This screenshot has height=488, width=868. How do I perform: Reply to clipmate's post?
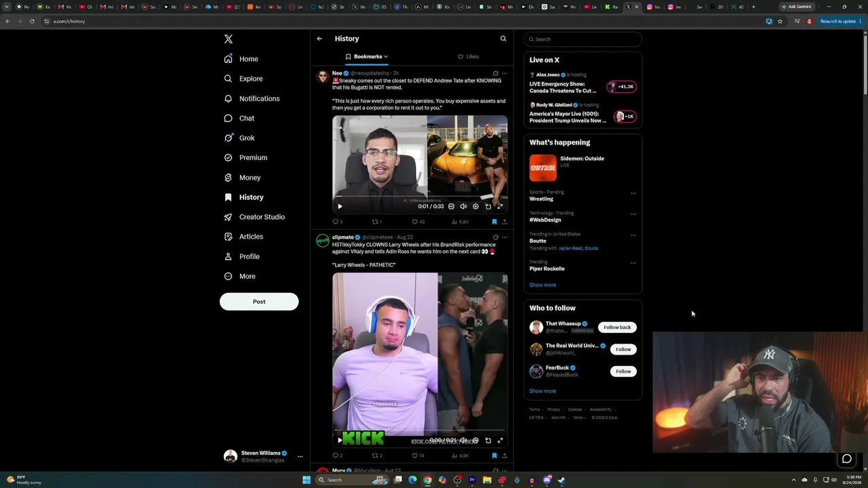337,455
